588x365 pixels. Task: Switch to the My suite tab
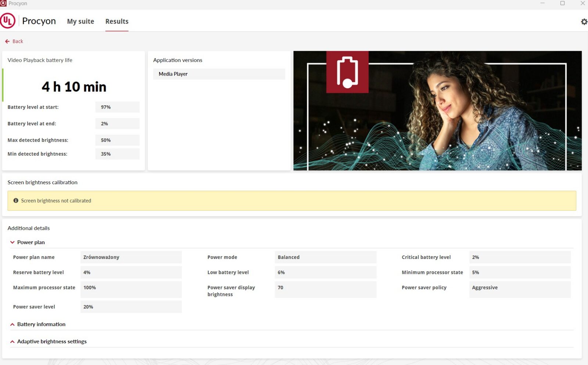[x=80, y=21]
